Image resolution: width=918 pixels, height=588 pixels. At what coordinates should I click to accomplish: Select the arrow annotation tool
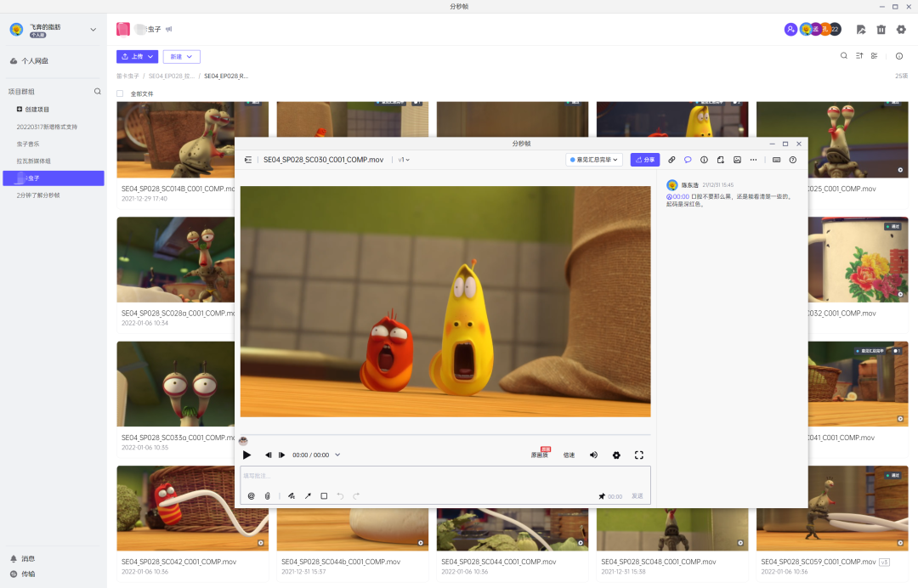(308, 495)
